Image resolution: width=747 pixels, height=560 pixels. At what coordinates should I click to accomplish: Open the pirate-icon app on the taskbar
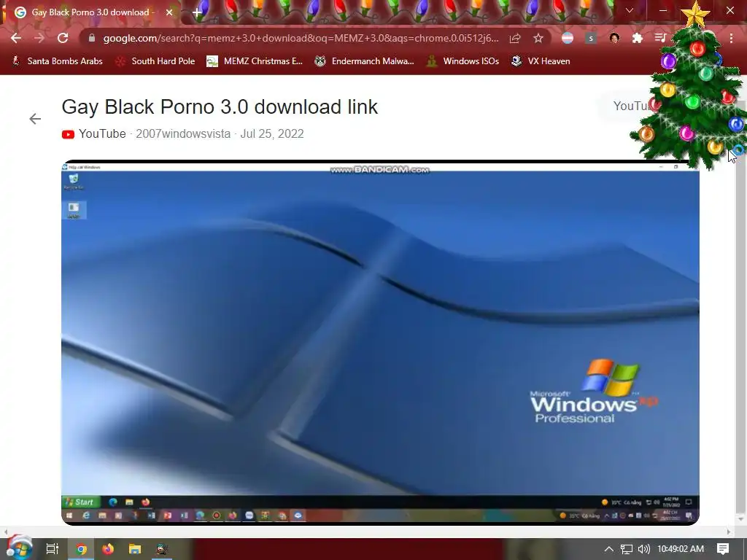(x=161, y=549)
